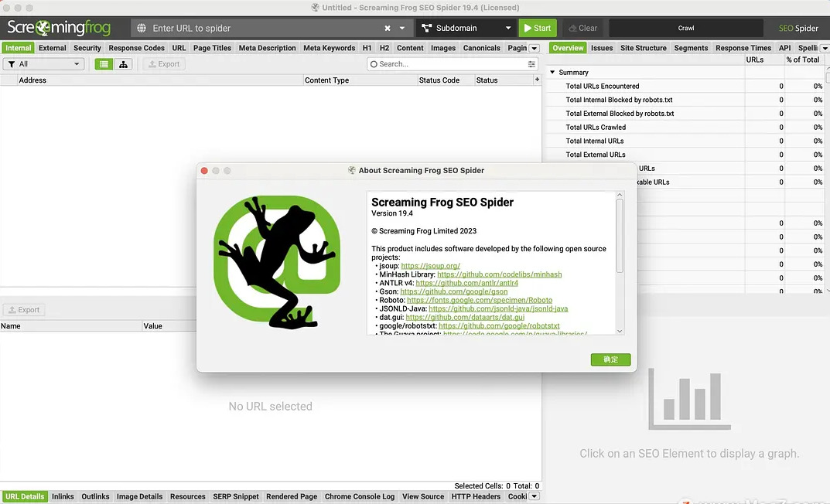Open the google/robotstxt github link
830x504 pixels.
(499, 325)
